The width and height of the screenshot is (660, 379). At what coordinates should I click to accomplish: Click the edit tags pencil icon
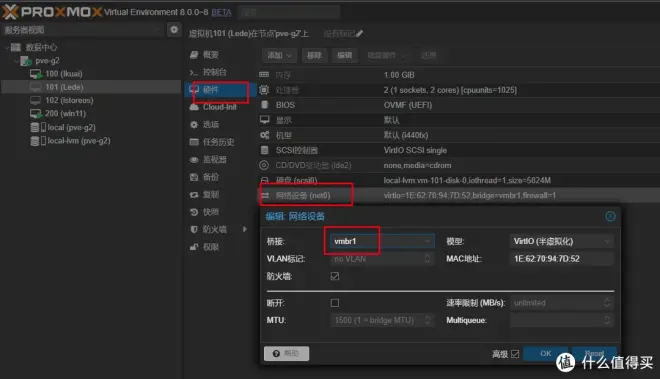359,34
